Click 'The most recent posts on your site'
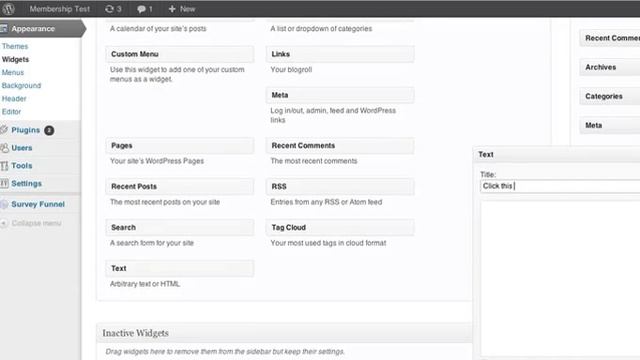Image resolution: width=640 pixels, height=360 pixels. tap(165, 202)
